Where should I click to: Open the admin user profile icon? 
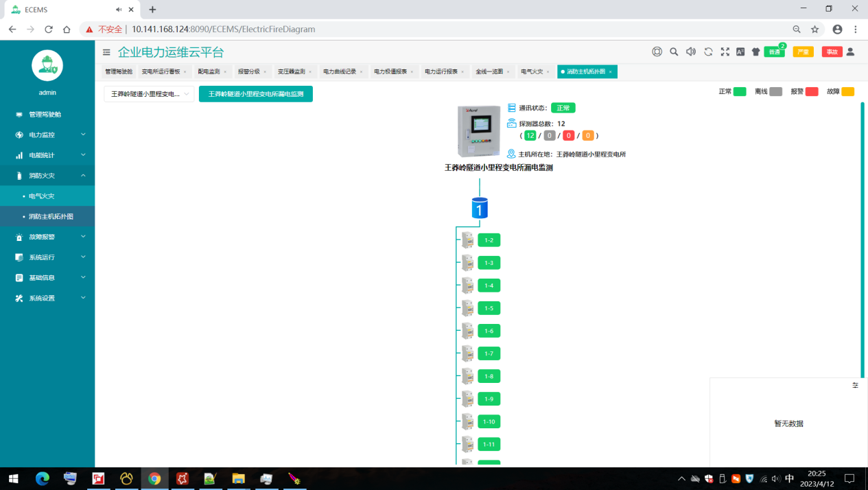click(850, 51)
